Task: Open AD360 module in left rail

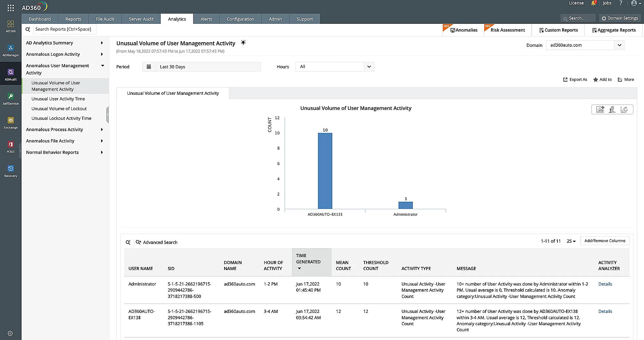Action: 11,26
